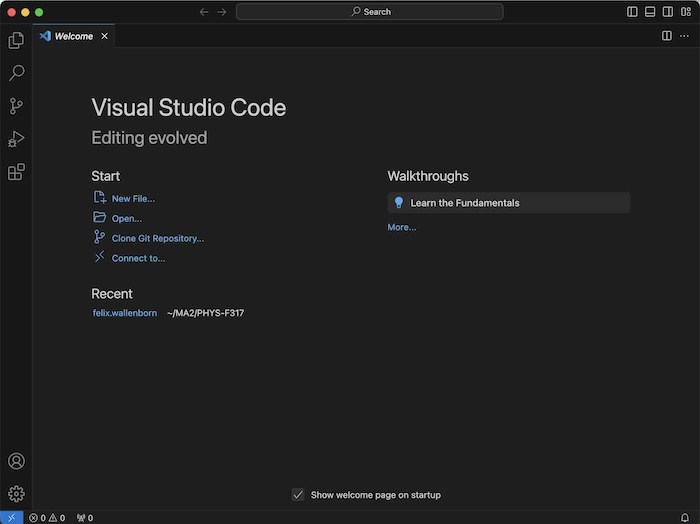This screenshot has height=524, width=700.
Task: Open Customize Layout icon in title bar
Action: pyautogui.click(x=686, y=12)
